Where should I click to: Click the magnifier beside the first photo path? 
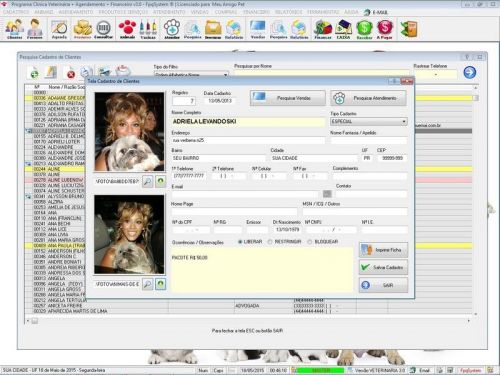[x=148, y=181]
